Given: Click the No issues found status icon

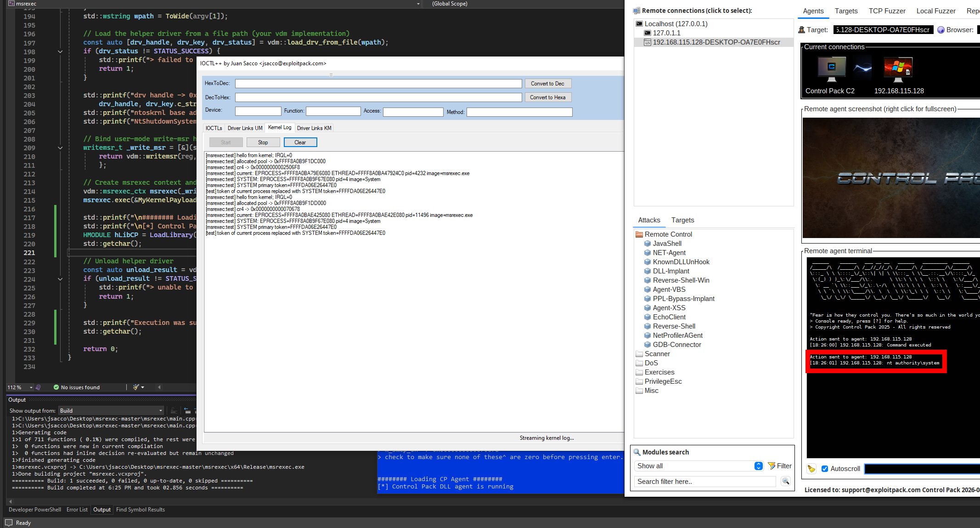Looking at the screenshot, I should (56, 387).
